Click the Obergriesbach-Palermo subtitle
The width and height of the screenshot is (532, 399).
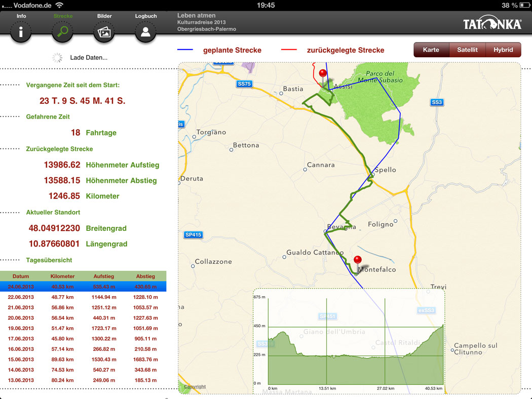pos(207,29)
